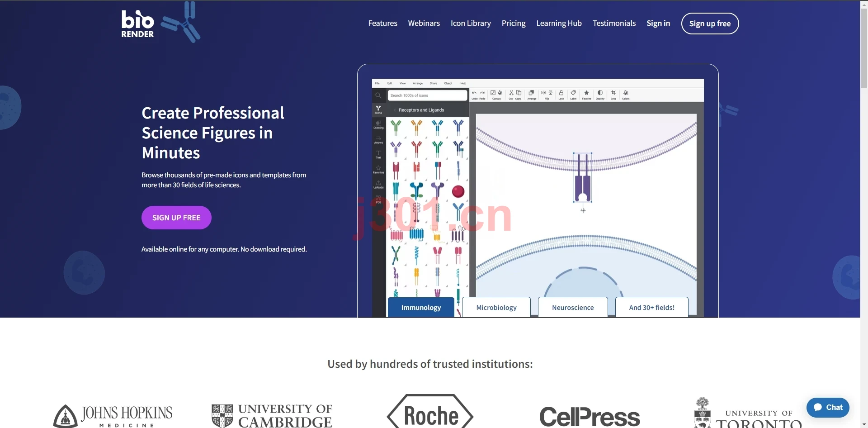Go to the Webinars page
Screen dimensions: 868x428
(x=424, y=23)
